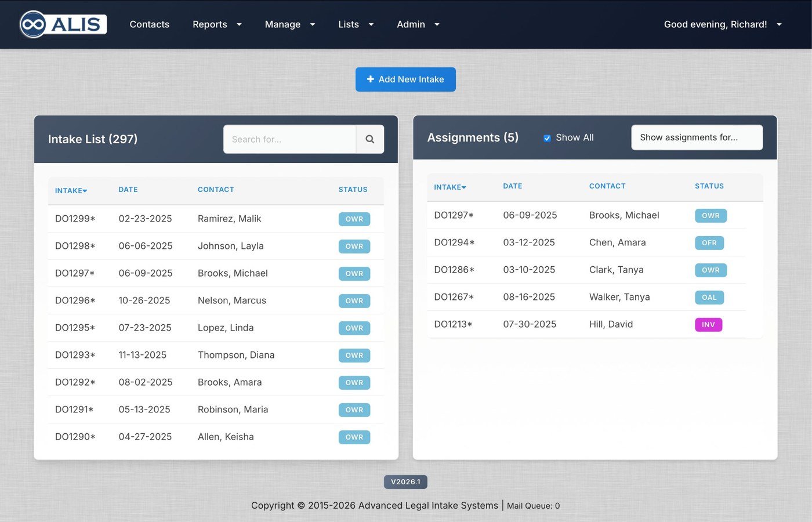This screenshot has width=812, height=522.
Task: Open intake DO1298 for Johnson, Layla
Action: point(75,246)
